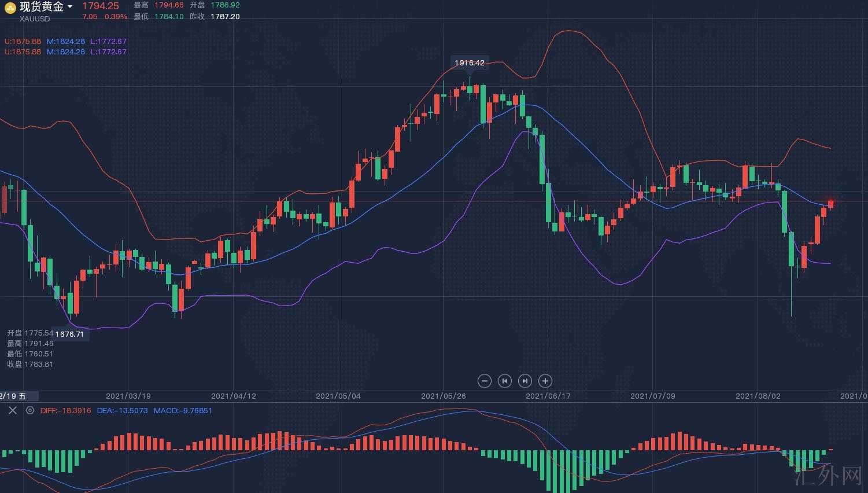This screenshot has width=868, height=493.
Task: Jump to previous period with skip-back icon
Action: [504, 381]
